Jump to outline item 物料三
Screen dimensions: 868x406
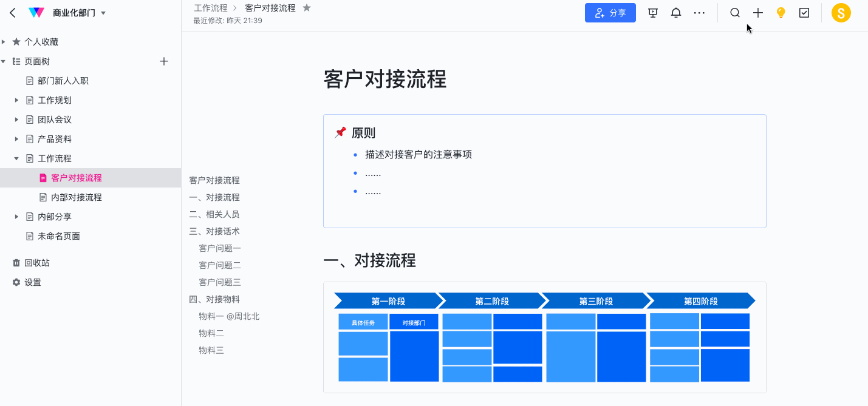tap(211, 350)
